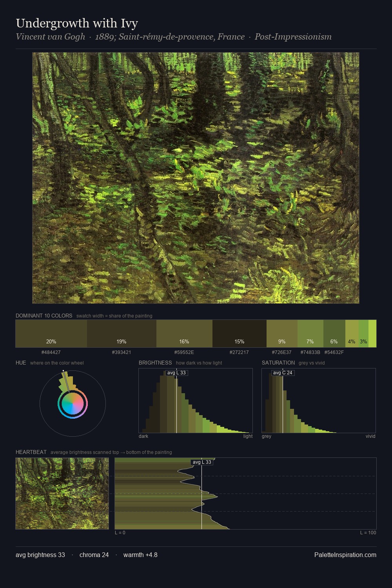Screen dimensions: 392x588
Task: Click the 'DOMINANT 10 COLORS' heading
Action: pos(44,316)
